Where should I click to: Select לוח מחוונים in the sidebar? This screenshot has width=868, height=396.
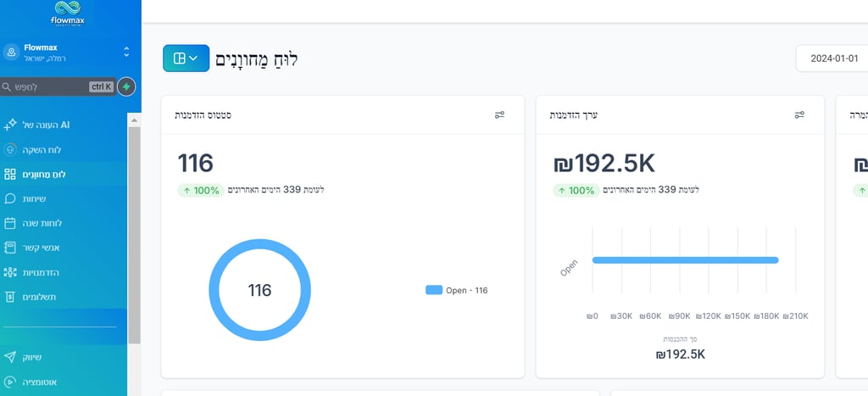tap(44, 175)
